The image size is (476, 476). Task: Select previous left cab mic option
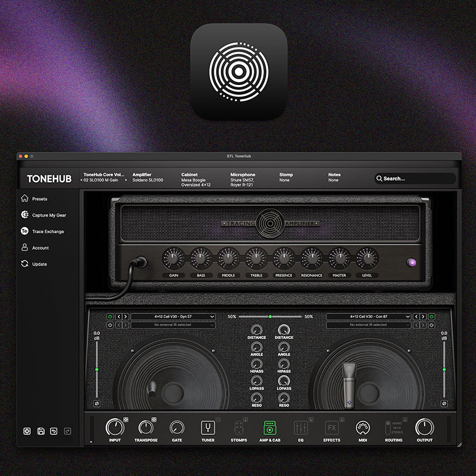tap(118, 317)
